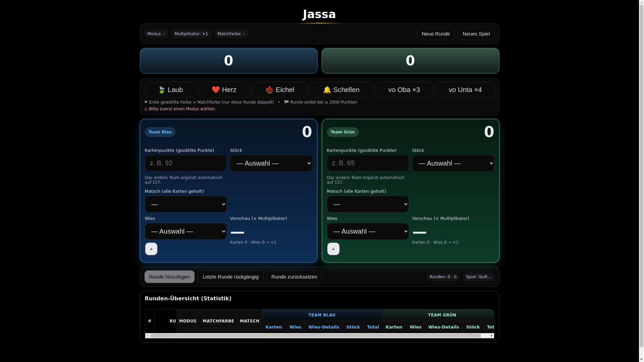Click Matchfarbe column header
The image size is (644, 362).
(218, 321)
